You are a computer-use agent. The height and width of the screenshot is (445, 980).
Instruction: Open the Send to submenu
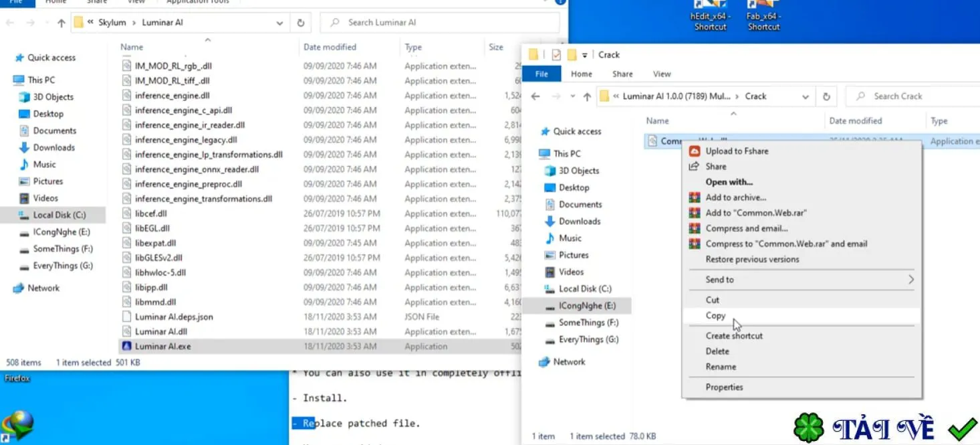pyautogui.click(x=802, y=280)
